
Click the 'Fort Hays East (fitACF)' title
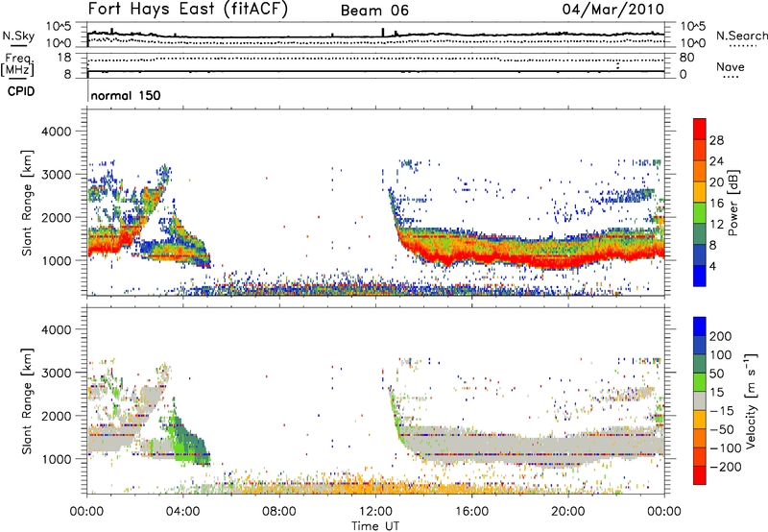click(187, 10)
